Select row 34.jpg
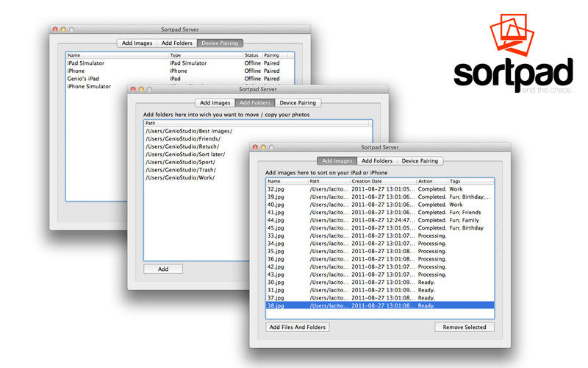The image size is (588, 368). click(x=380, y=244)
